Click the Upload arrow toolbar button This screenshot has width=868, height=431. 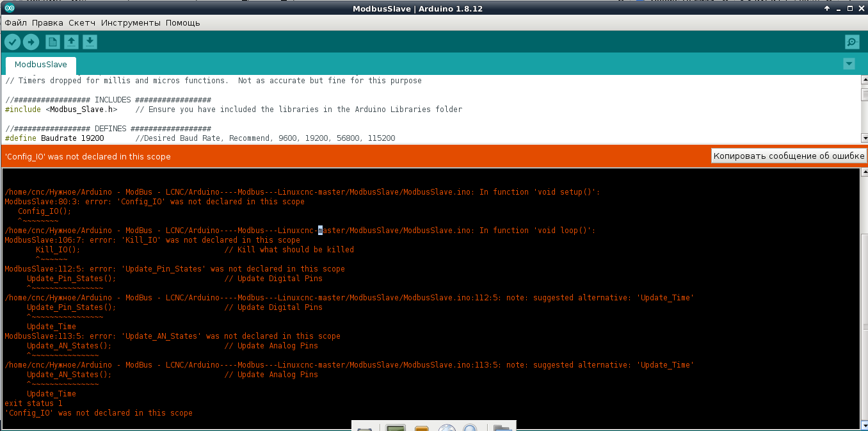point(31,42)
